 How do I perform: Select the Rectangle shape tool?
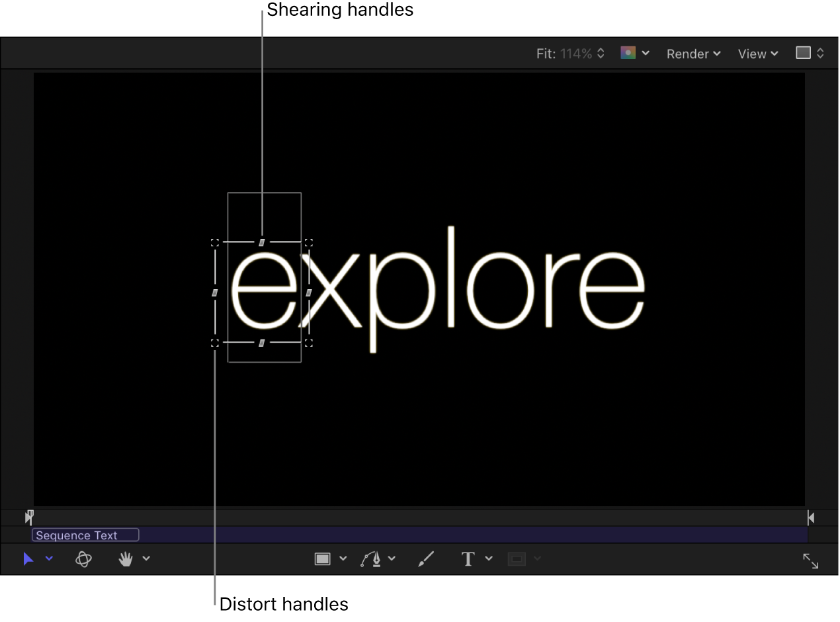[x=322, y=559]
